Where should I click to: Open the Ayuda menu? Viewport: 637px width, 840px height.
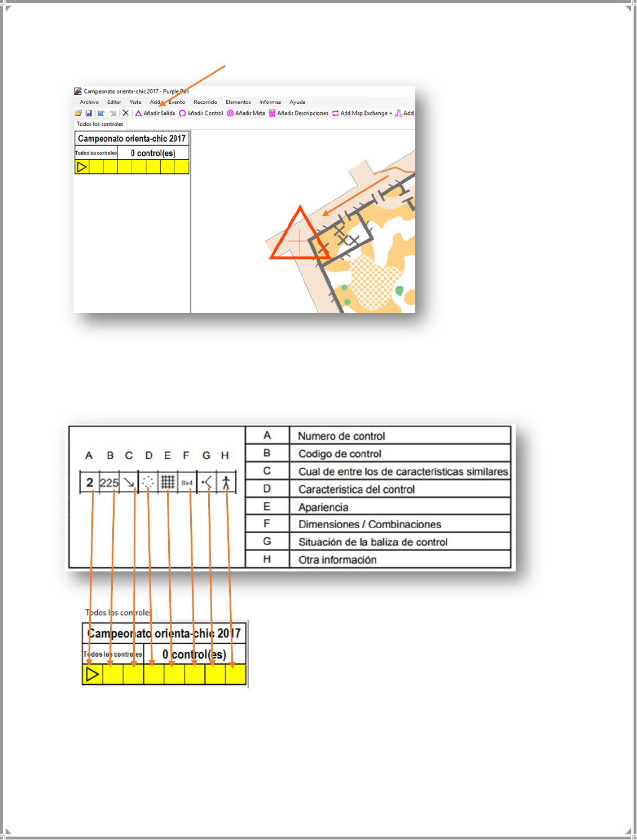[297, 102]
